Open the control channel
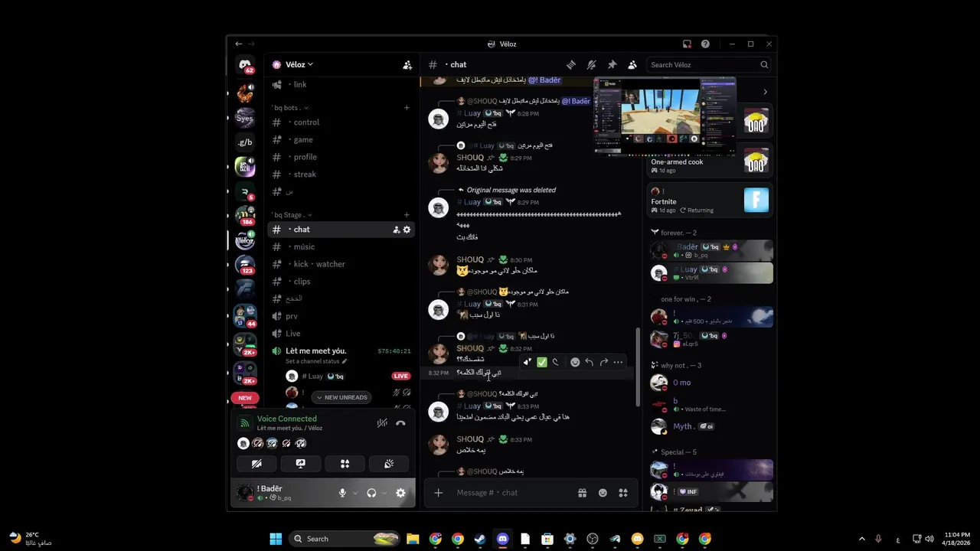This screenshot has width=980, height=551. (x=341, y=122)
